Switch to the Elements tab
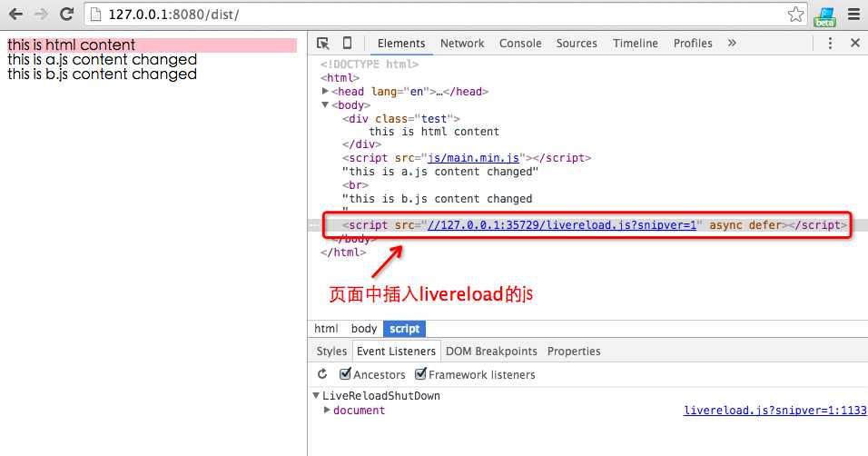The image size is (868, 456). click(x=401, y=44)
